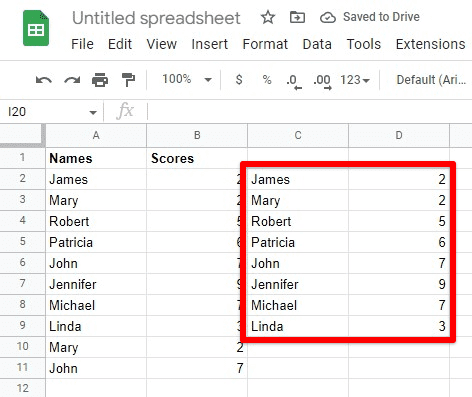
Task: Click Jennifer in column A
Action: (x=96, y=284)
